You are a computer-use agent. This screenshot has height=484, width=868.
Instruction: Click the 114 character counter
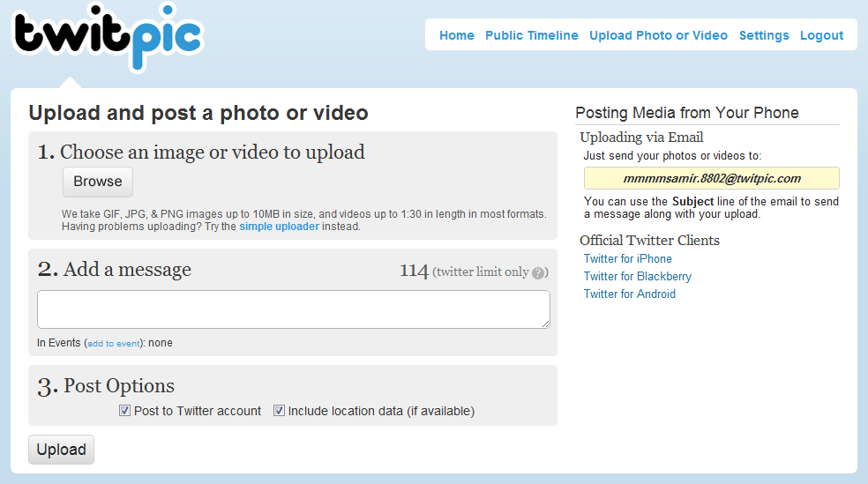tap(414, 271)
